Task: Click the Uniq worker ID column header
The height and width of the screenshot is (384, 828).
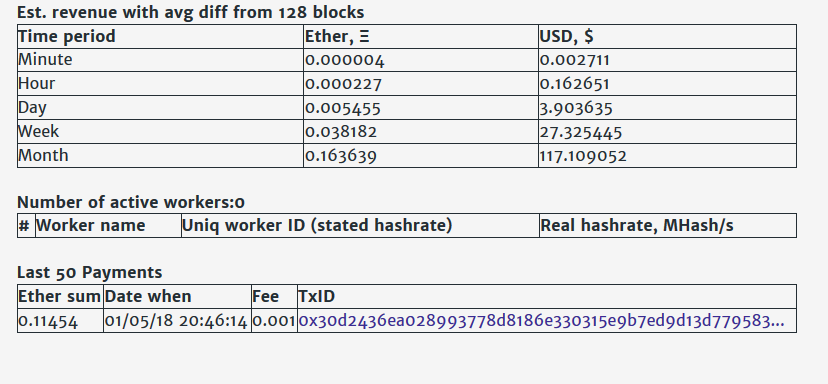Action: [317, 226]
